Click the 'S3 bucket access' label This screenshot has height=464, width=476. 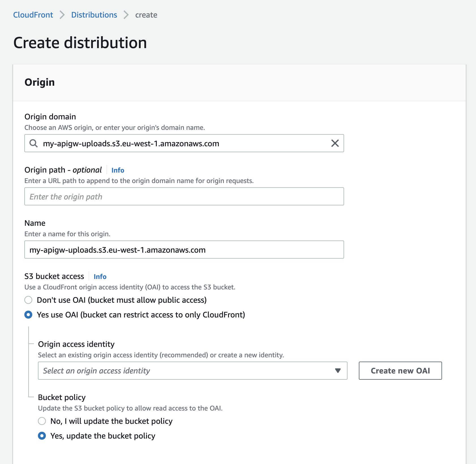click(54, 276)
